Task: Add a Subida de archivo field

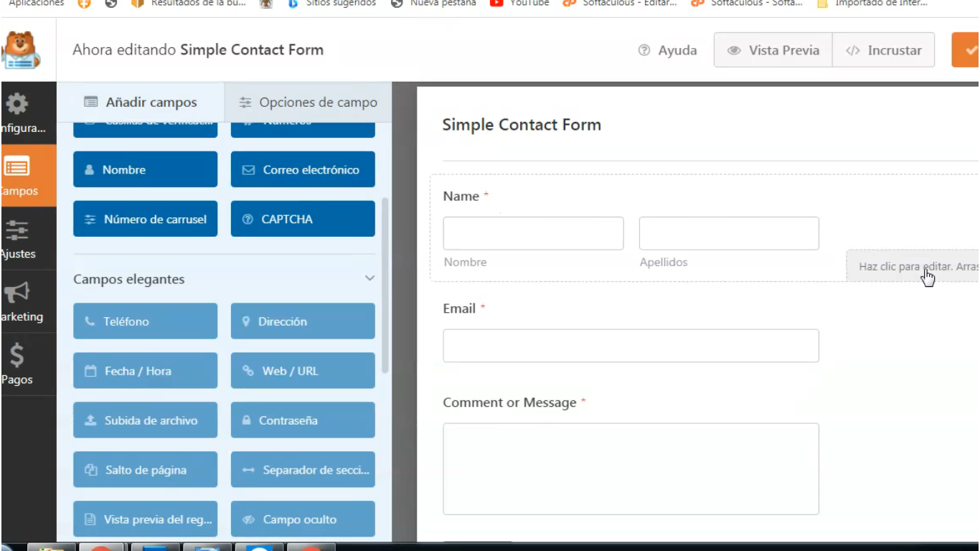Action: [145, 420]
